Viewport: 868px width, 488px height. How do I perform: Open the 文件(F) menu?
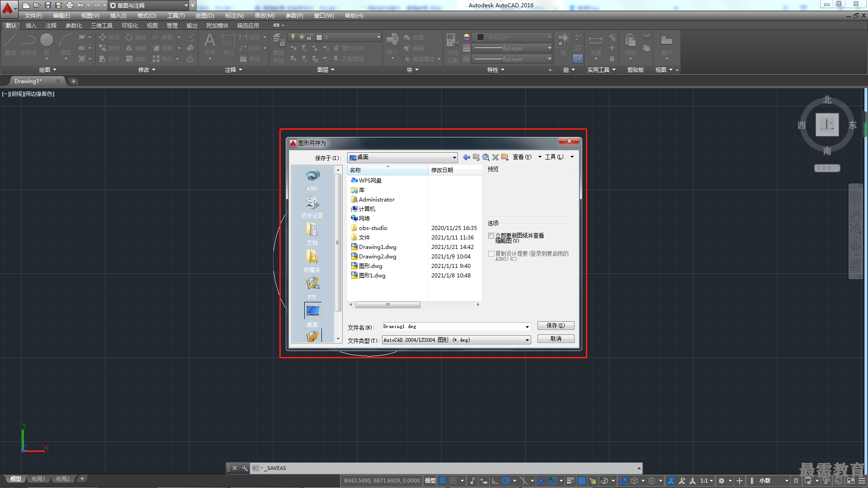[33, 16]
